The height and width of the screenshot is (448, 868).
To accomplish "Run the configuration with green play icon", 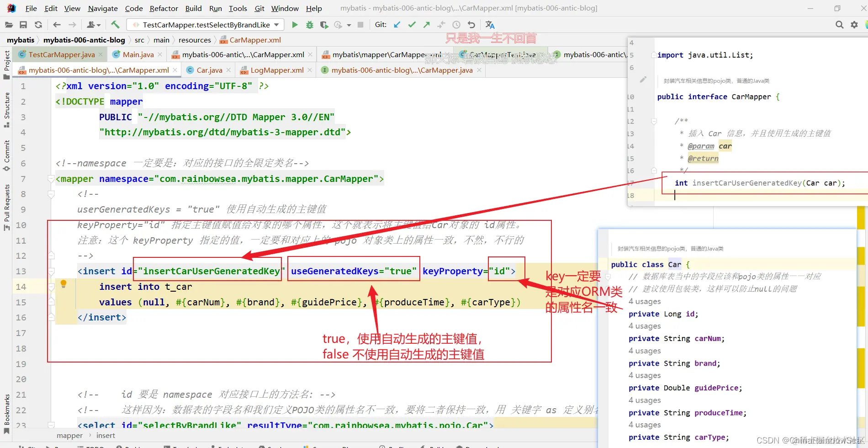I will pos(295,25).
